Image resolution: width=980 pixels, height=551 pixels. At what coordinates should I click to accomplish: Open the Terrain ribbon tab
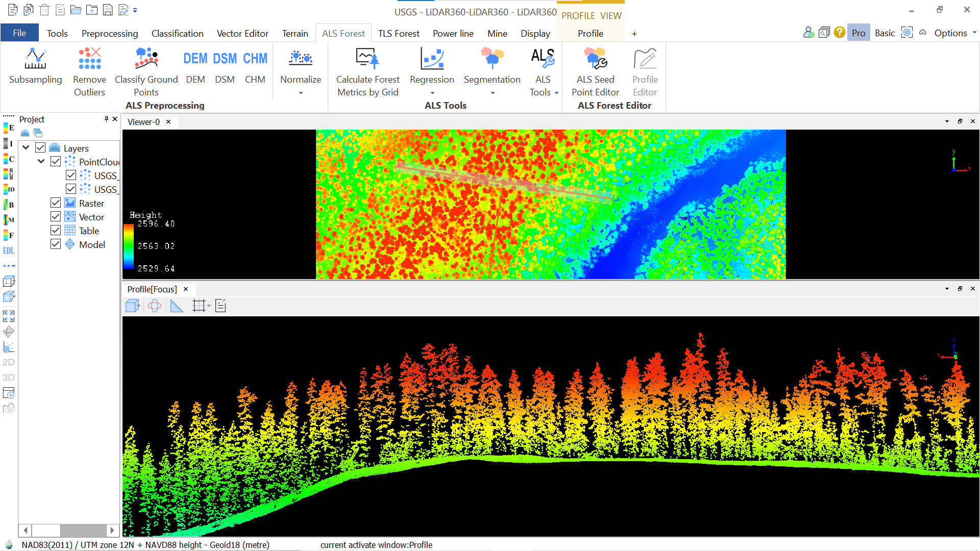295,33
